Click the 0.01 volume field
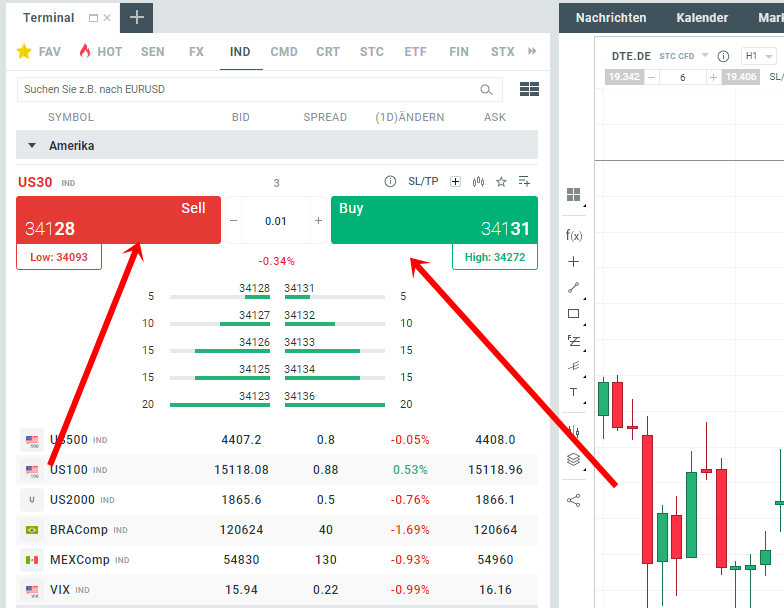Image resolution: width=784 pixels, height=608 pixels. point(276,220)
